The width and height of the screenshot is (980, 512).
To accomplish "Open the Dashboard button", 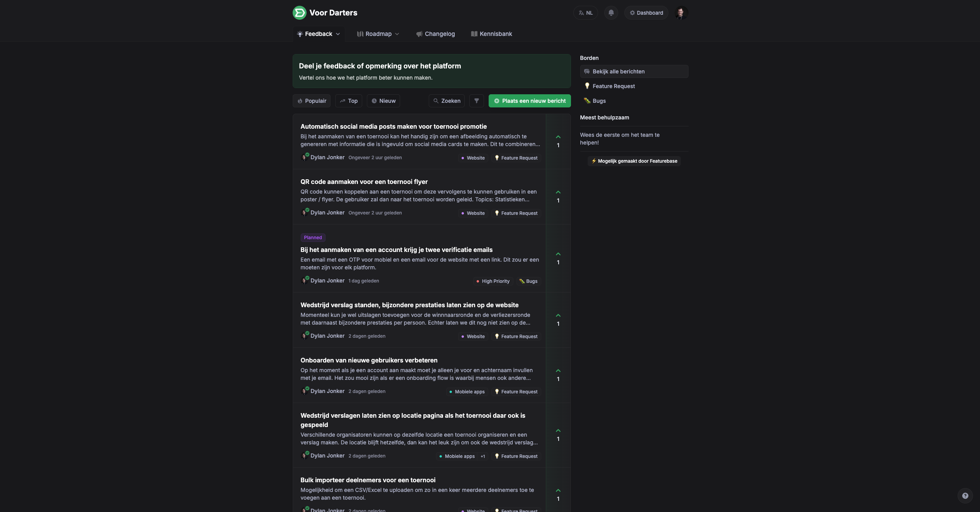I will tap(646, 13).
